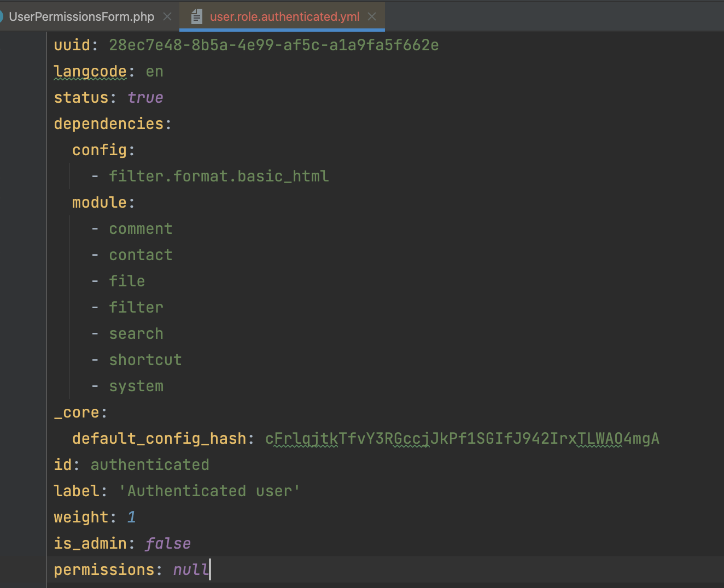Viewport: 724px width, 588px height.
Task: Click the is_admin value false
Action: pyautogui.click(x=168, y=543)
